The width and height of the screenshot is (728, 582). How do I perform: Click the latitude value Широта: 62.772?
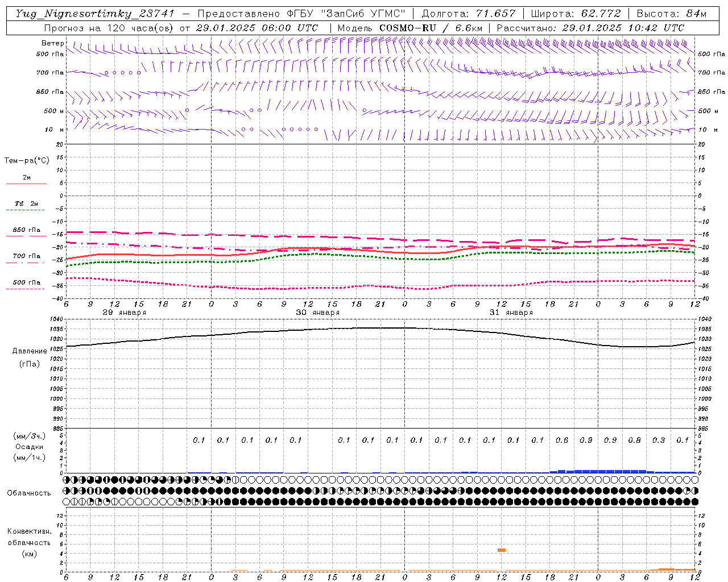pos(576,14)
